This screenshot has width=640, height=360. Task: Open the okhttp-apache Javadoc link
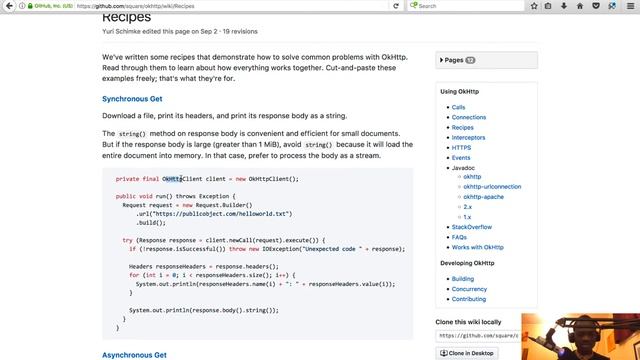pyautogui.click(x=483, y=197)
